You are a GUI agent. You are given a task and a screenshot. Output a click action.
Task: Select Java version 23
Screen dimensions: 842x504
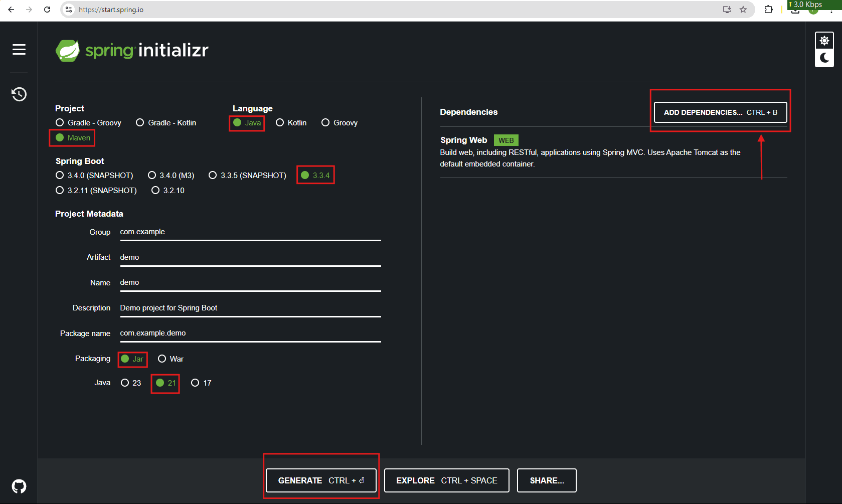(x=131, y=383)
